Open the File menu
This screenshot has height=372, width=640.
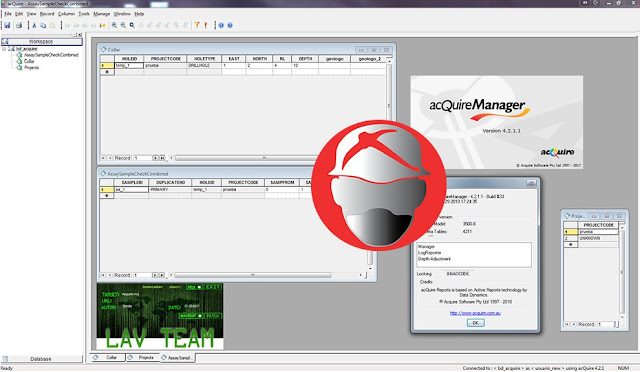pos(8,14)
